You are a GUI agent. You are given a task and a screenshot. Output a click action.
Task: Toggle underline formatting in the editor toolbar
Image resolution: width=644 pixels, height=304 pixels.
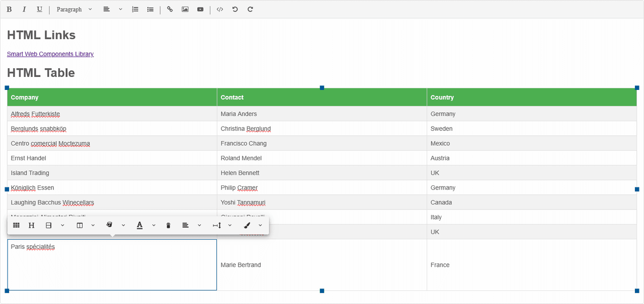40,10
